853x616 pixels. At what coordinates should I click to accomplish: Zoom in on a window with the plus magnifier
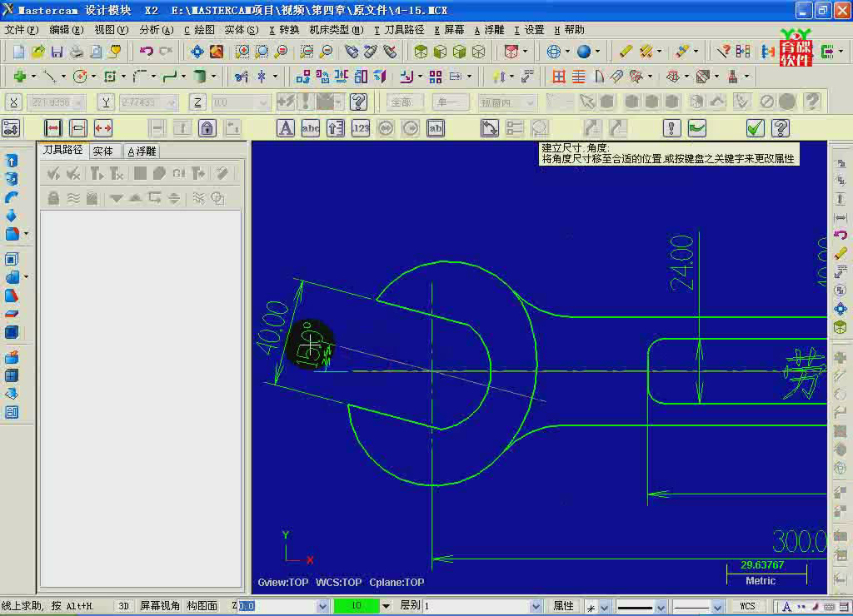[242, 52]
